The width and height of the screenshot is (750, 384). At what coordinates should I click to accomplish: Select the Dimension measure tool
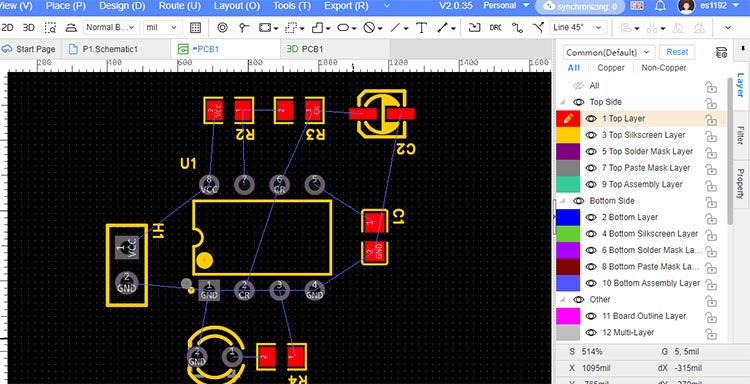pyautogui.click(x=443, y=28)
